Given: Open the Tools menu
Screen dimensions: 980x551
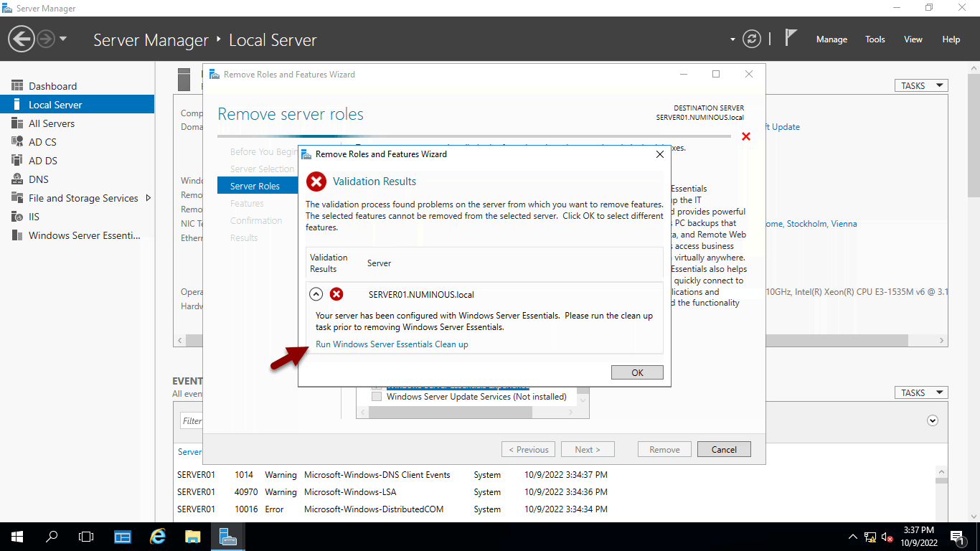Looking at the screenshot, I should (x=875, y=39).
